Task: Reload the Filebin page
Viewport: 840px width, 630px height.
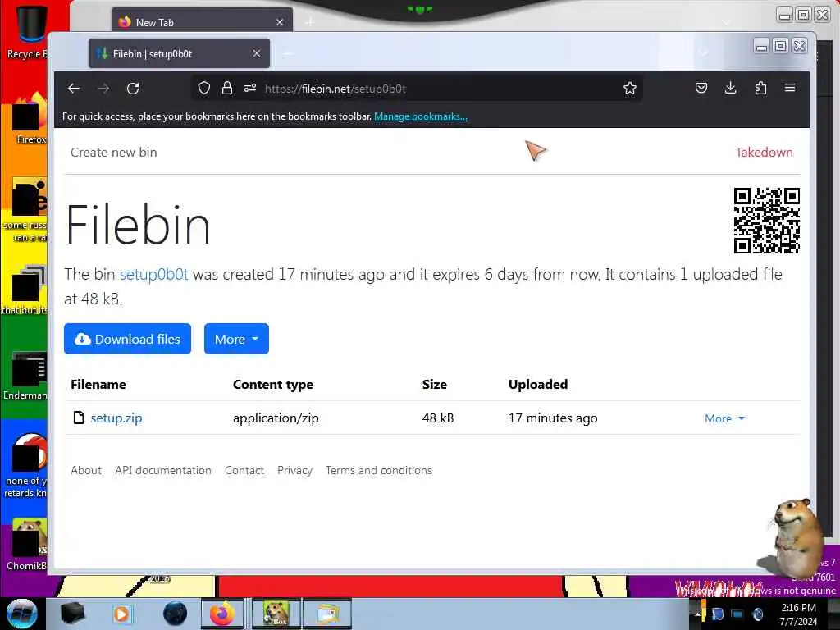Action: (133, 89)
